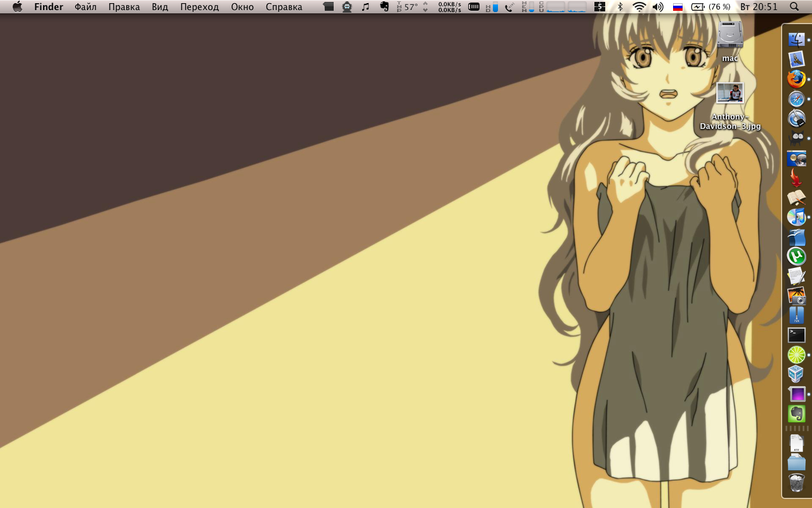The width and height of the screenshot is (812, 508).
Task: Click the screen-with-globe dock icon
Action: (796, 158)
